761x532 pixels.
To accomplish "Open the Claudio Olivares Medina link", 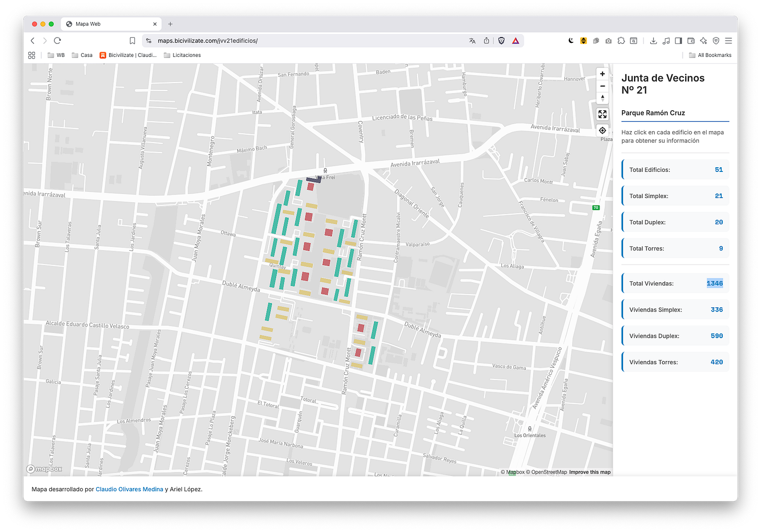I will click(129, 490).
